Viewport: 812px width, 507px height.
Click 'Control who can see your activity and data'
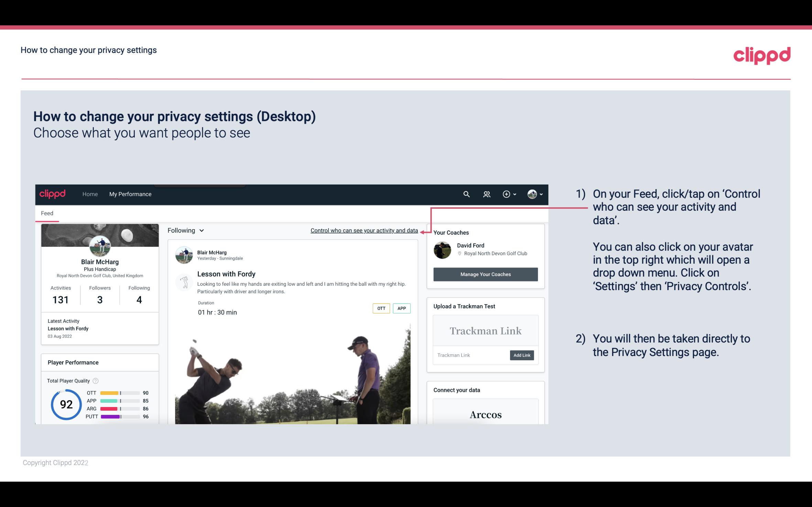(364, 230)
